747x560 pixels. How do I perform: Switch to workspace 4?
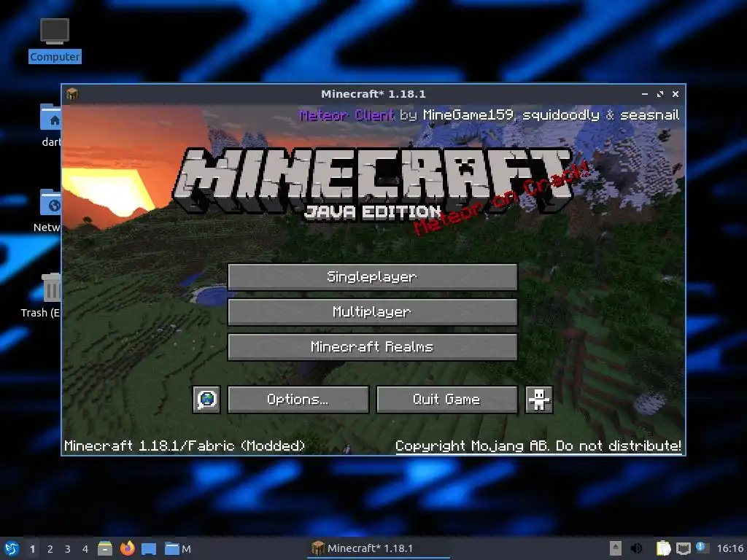85,549
